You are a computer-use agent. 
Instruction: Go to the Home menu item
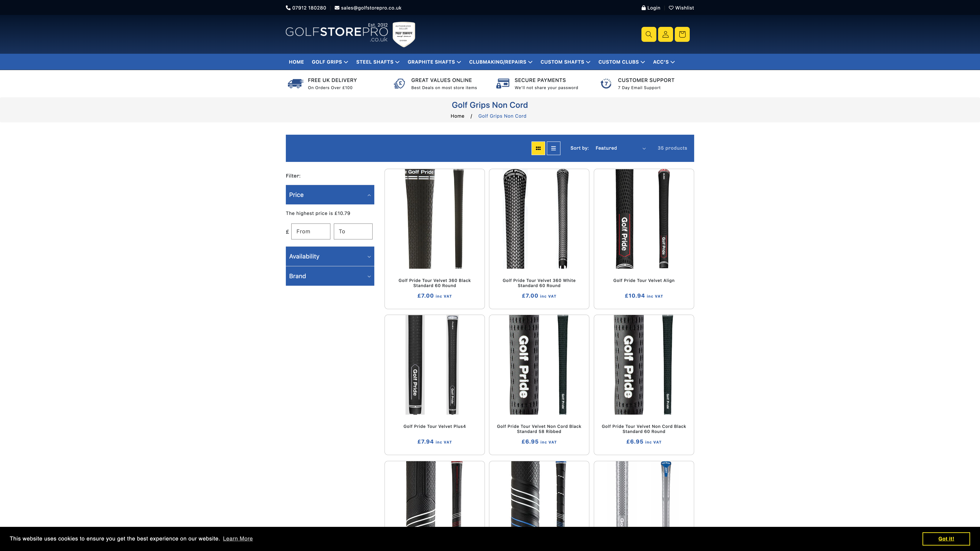click(296, 62)
